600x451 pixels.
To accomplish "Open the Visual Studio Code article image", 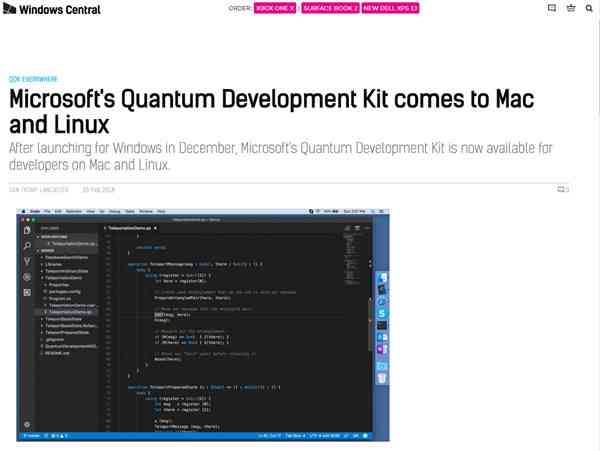I will 203,325.
